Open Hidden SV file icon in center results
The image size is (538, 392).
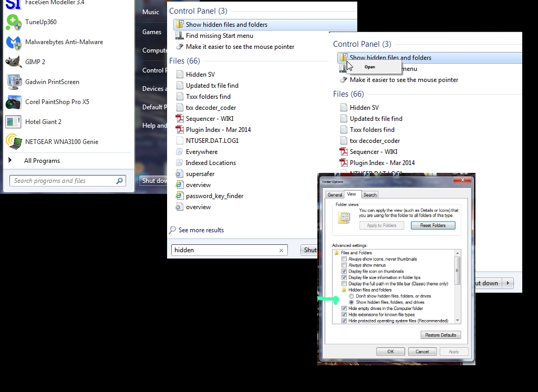(x=180, y=74)
